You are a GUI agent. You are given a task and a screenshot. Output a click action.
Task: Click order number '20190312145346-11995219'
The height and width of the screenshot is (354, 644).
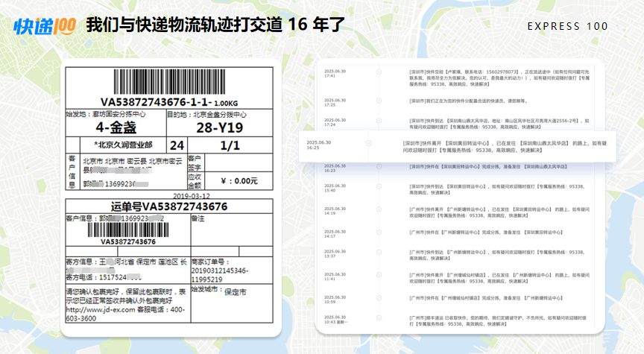click(x=220, y=275)
